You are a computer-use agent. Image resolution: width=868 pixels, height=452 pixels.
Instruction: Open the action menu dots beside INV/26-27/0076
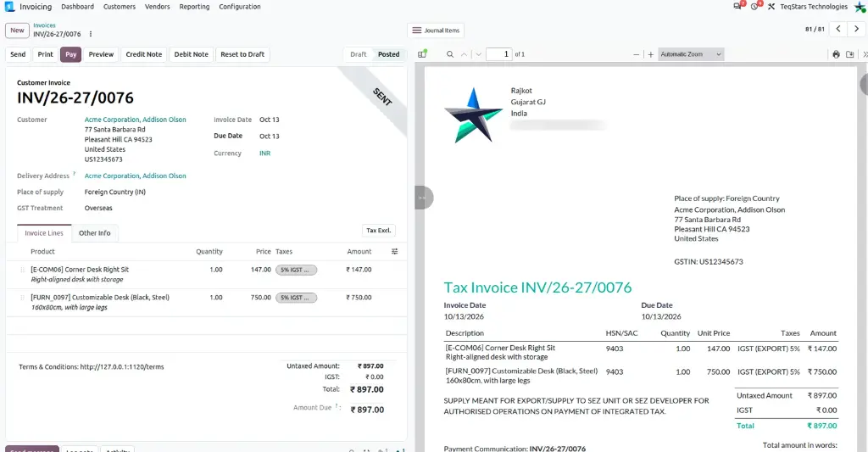(x=91, y=34)
